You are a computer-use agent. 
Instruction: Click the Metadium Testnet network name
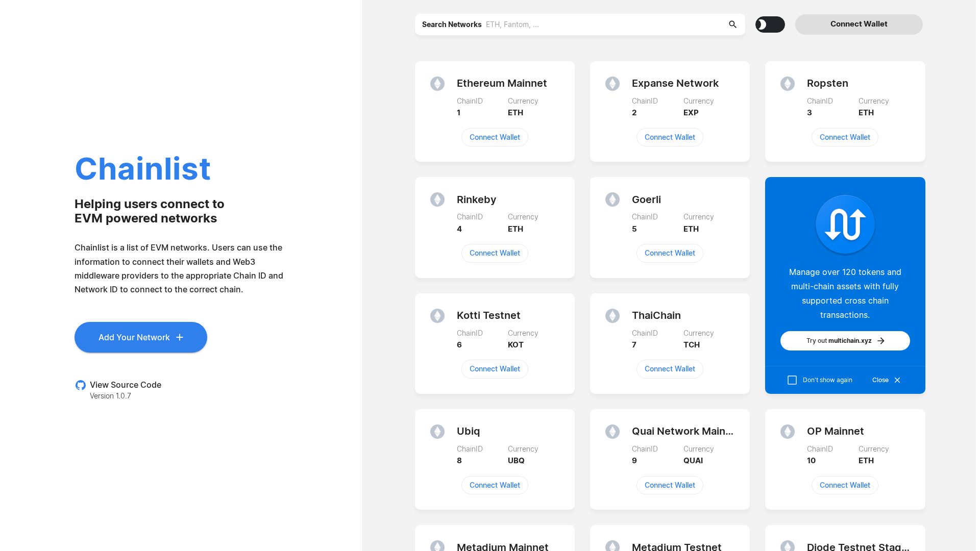676,546
